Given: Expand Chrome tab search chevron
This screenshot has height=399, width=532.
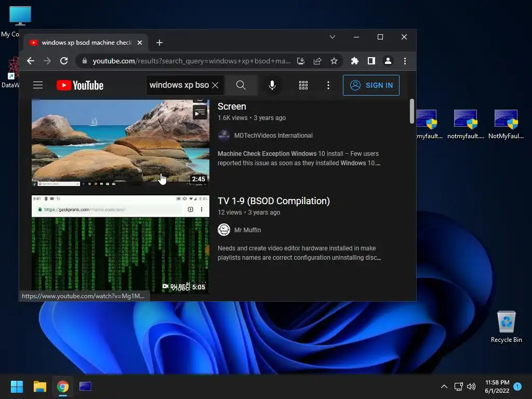Looking at the screenshot, I should 332,37.
